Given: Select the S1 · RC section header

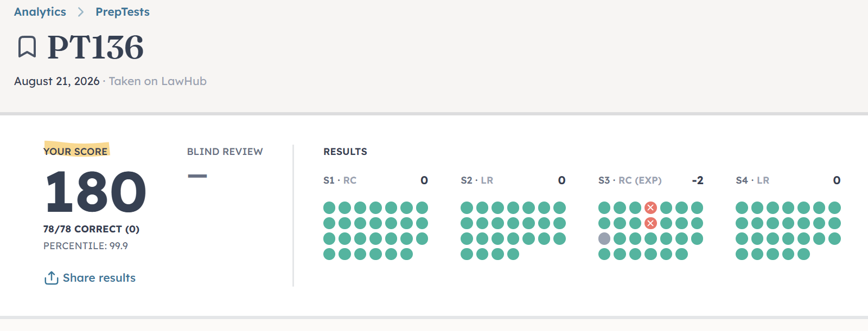Looking at the screenshot, I should [340, 180].
